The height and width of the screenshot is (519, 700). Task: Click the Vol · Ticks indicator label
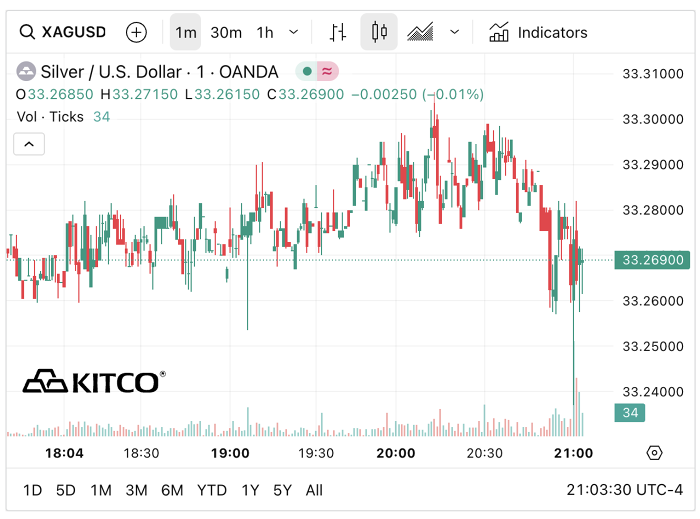coord(50,117)
